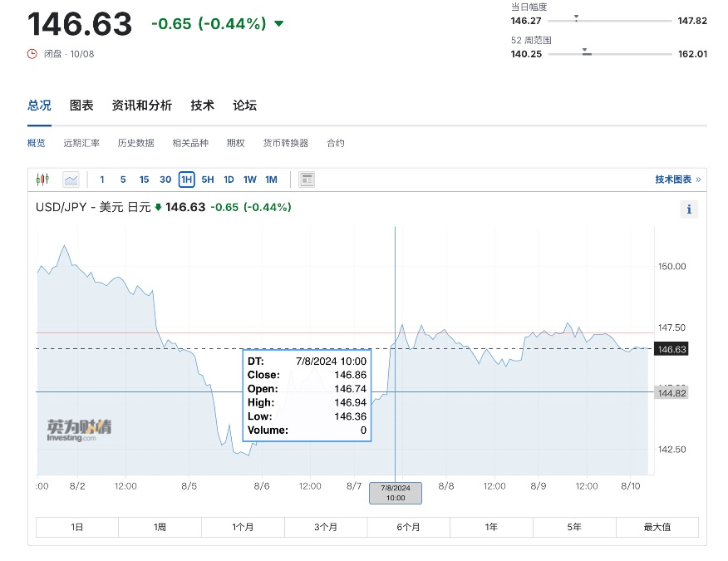728x561 pixels.
Task: Open the 历史数据 sub-tab
Action: [136, 143]
